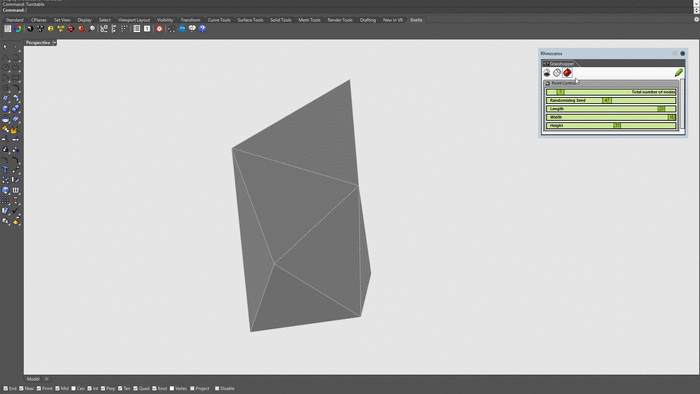Open the Standard toolbar tab

14,20
